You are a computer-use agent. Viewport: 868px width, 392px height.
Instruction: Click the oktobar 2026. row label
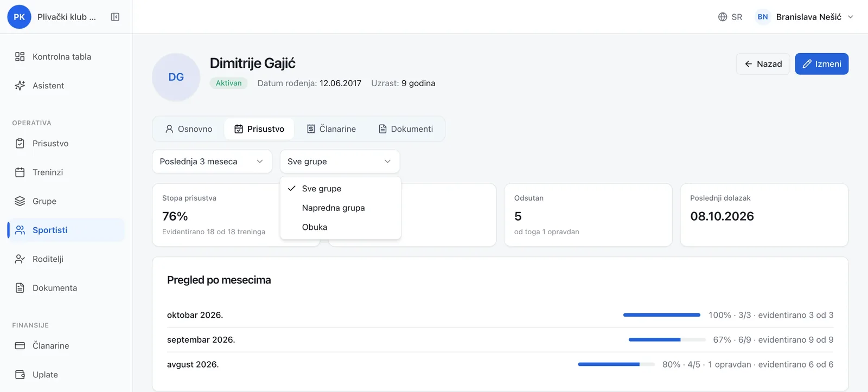(195, 315)
